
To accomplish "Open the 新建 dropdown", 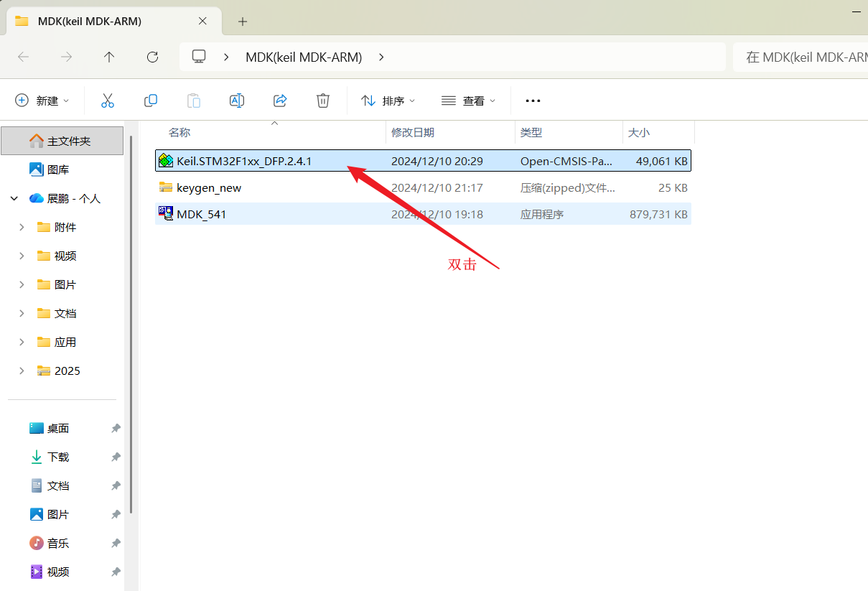I will pos(42,101).
